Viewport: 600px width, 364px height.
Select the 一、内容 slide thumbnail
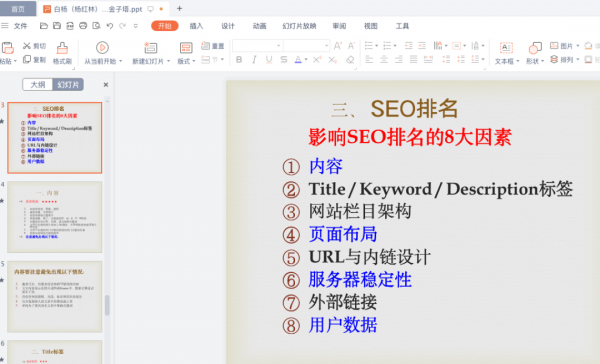55,217
